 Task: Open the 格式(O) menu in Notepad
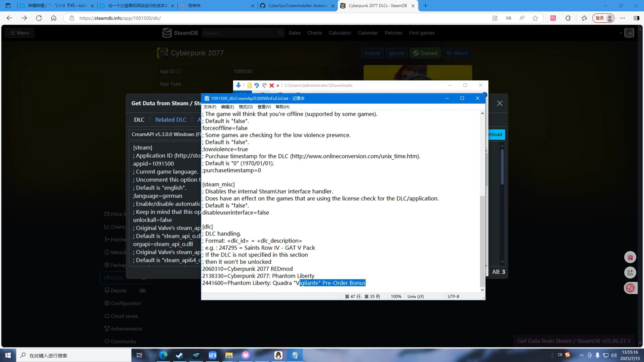pos(245,107)
